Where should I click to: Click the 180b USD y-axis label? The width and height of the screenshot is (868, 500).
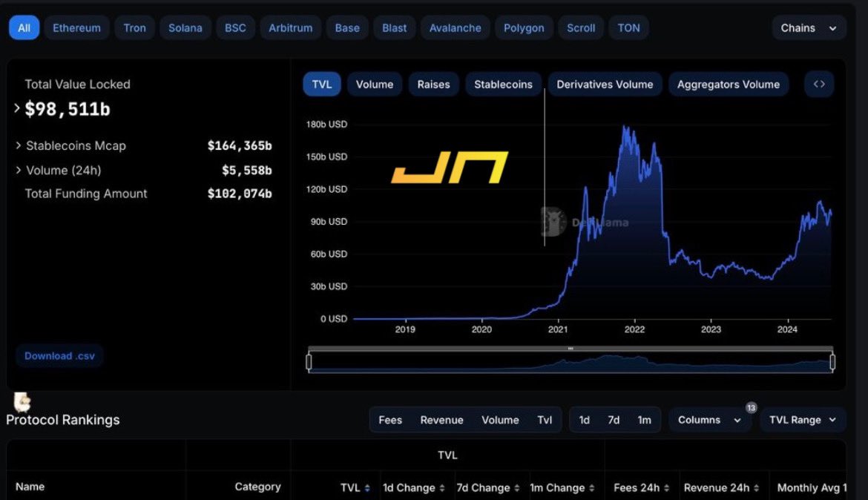326,124
